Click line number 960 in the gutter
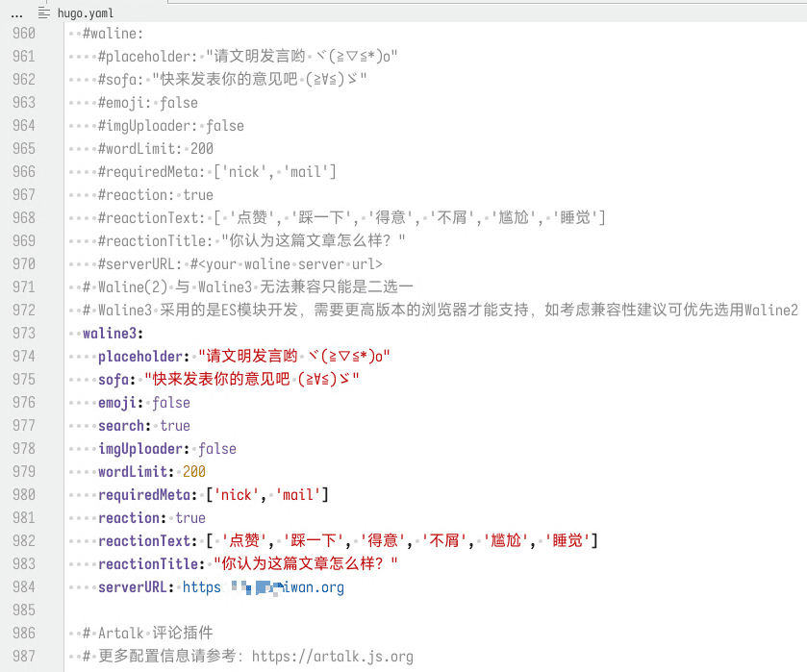The width and height of the screenshot is (807, 672). click(x=23, y=34)
